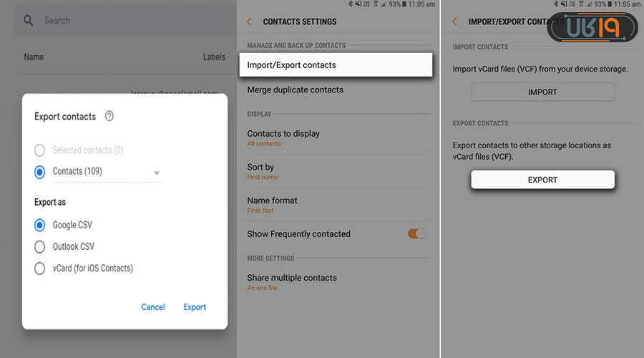644x358 pixels.
Task: Choose Outlook CSV export format
Action: 40,247
